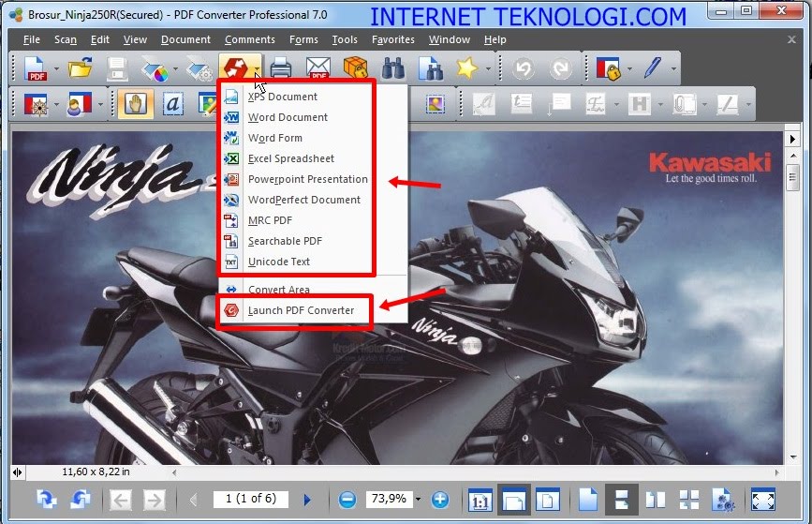Click the Actual size 1:1 icon
Screen dimensions: 812x524
480,501
